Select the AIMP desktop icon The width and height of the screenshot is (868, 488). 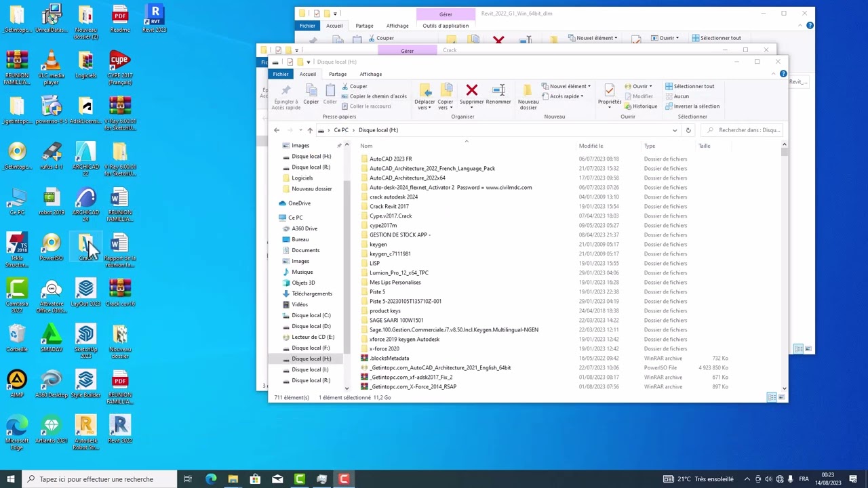(x=17, y=384)
